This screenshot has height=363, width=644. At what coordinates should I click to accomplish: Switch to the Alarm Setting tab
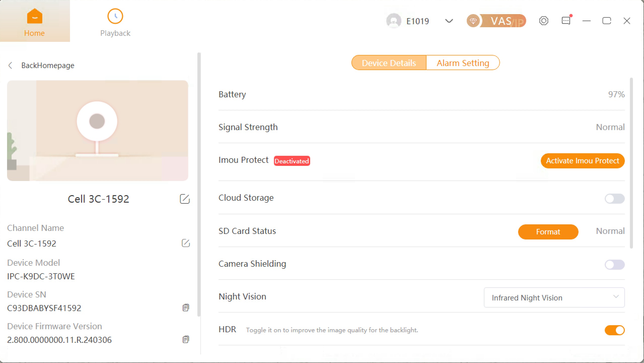point(463,63)
